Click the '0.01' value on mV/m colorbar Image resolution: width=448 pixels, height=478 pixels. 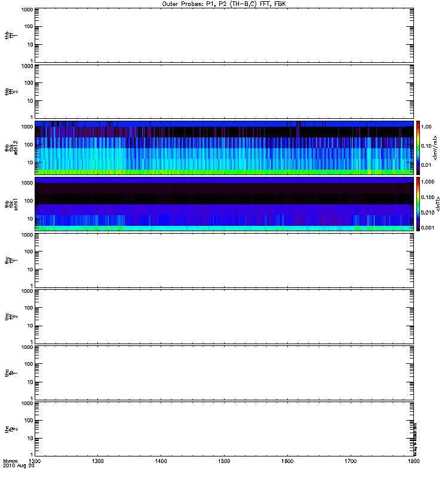coord(426,165)
